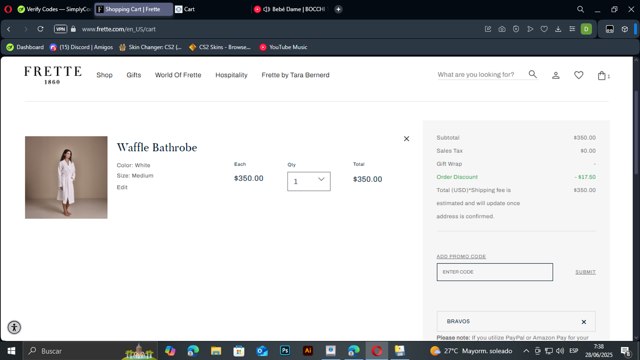Open the Shop menu
Screen dimensions: 640x360
pos(104,75)
